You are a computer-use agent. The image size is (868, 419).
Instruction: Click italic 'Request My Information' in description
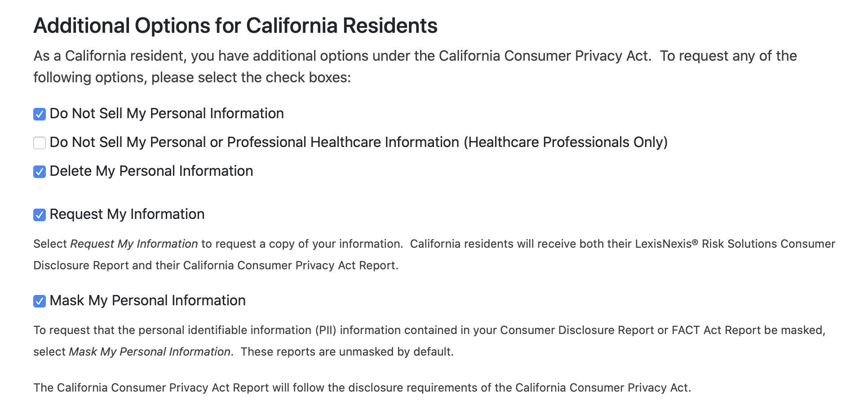point(134,244)
